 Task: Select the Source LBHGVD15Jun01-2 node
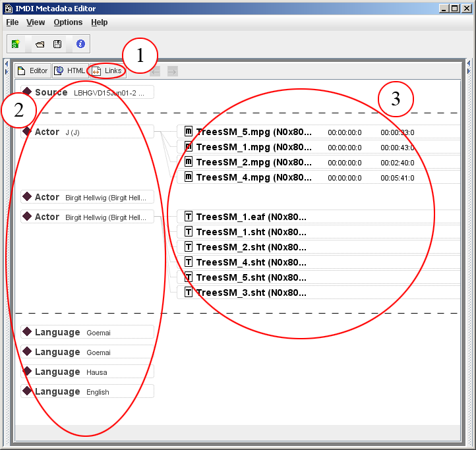tap(87, 92)
